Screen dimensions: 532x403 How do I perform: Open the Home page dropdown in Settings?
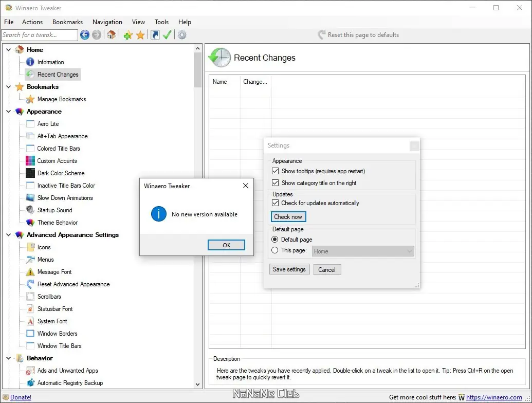click(363, 251)
